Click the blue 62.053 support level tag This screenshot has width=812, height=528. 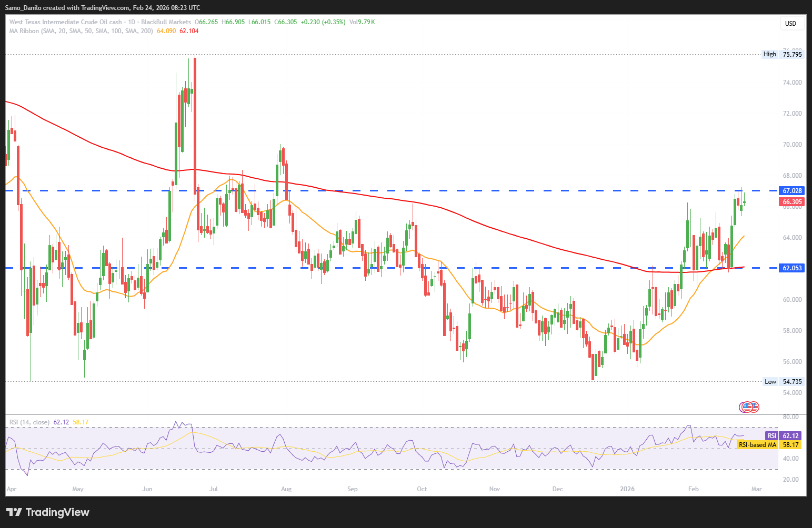point(791,268)
